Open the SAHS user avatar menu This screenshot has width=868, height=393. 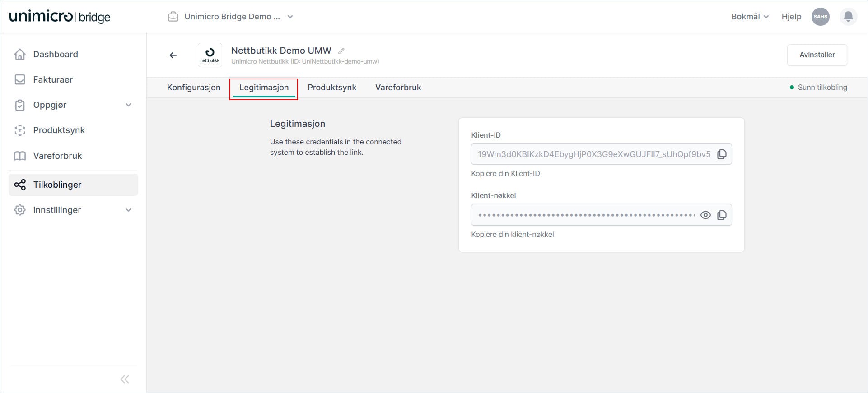[820, 17]
